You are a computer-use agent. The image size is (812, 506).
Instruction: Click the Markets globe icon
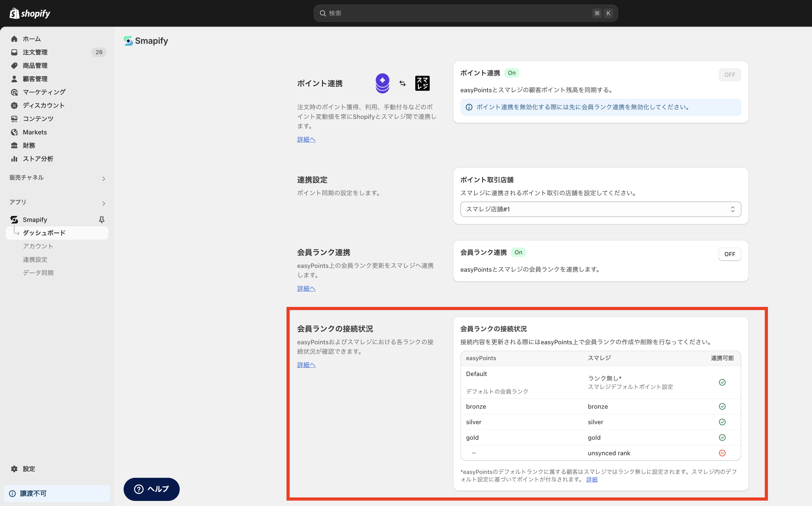pos(14,132)
